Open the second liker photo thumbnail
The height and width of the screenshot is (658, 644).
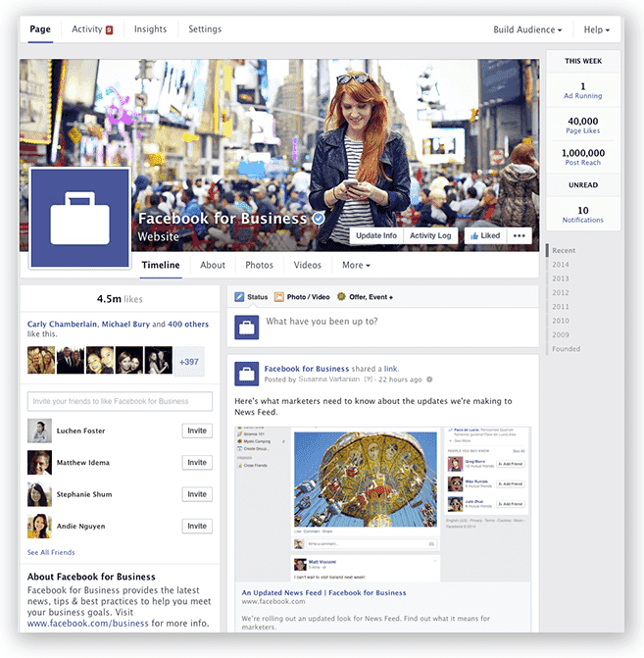coord(71,360)
